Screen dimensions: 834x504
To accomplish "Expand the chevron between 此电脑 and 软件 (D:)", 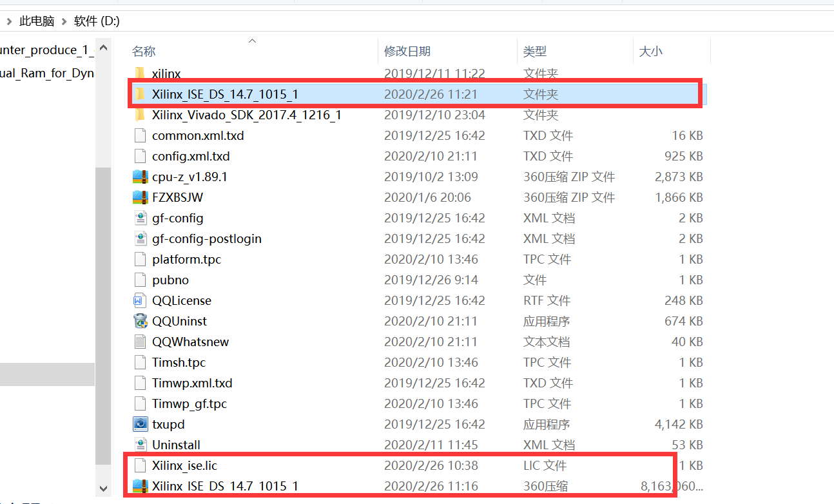I will (x=64, y=21).
